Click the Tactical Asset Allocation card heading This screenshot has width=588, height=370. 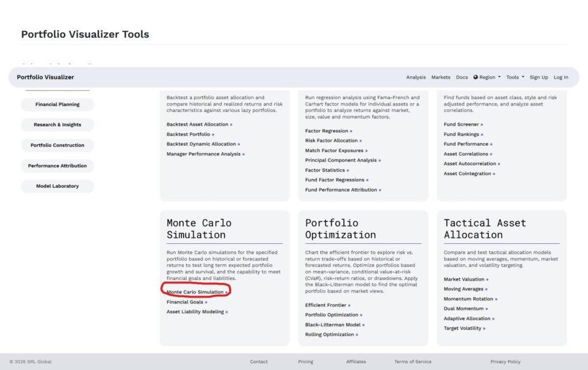pyautogui.click(x=485, y=229)
